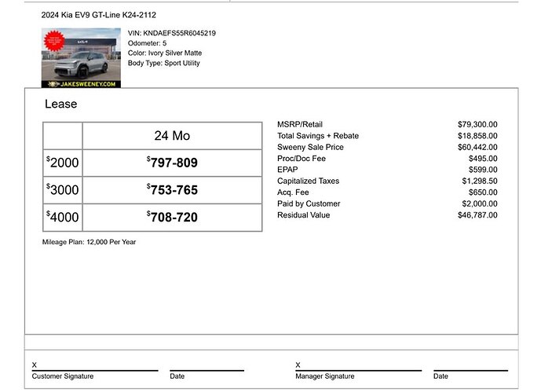Select the vehicle title '2024 Kia EV9 GT-Line K24-2112'
This screenshot has height=392, width=541.
coord(99,15)
